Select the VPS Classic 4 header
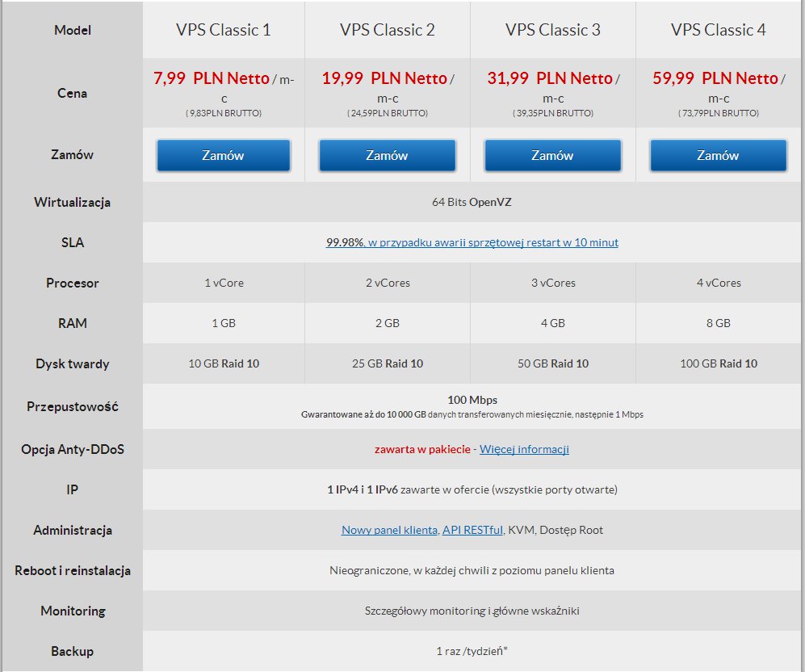This screenshot has height=672, width=805. (719, 30)
